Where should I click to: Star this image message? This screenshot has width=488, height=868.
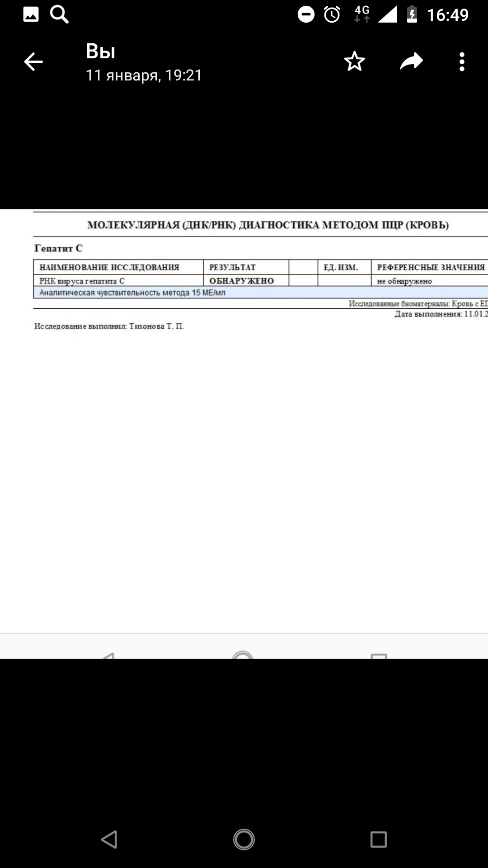pyautogui.click(x=354, y=62)
